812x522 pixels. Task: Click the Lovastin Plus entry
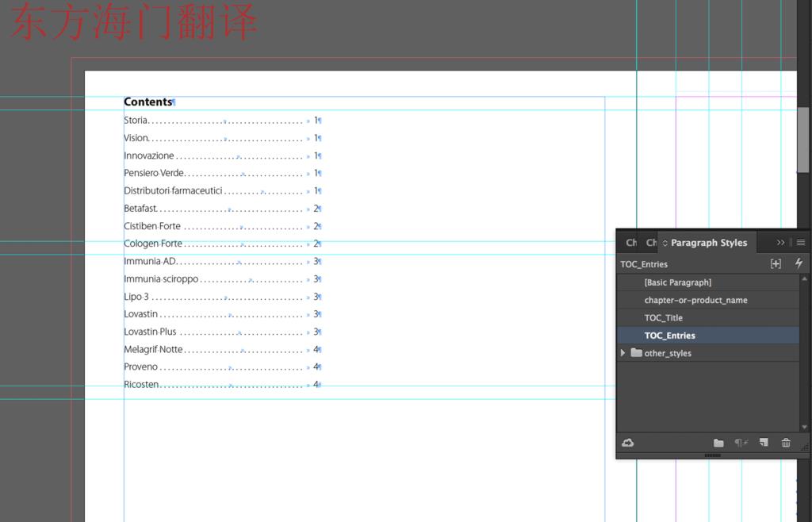tap(150, 332)
